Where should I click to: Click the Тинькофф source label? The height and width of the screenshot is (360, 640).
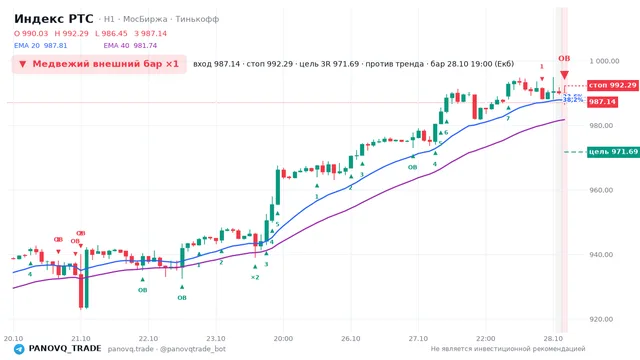[x=197, y=19]
